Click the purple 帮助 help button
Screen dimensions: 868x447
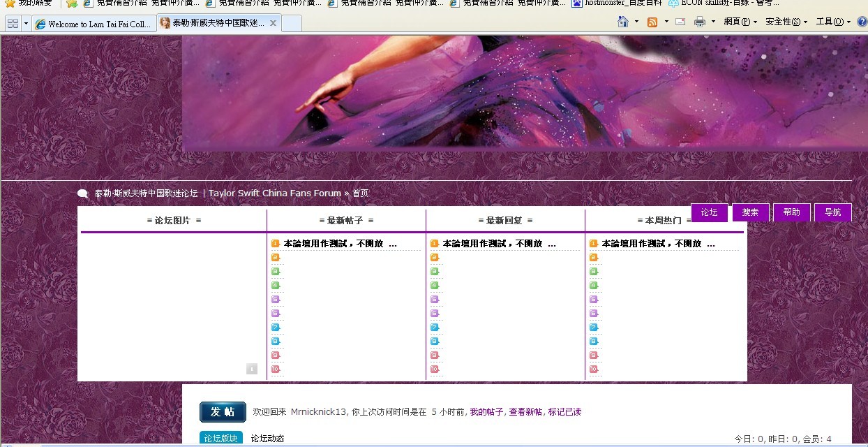click(x=792, y=212)
